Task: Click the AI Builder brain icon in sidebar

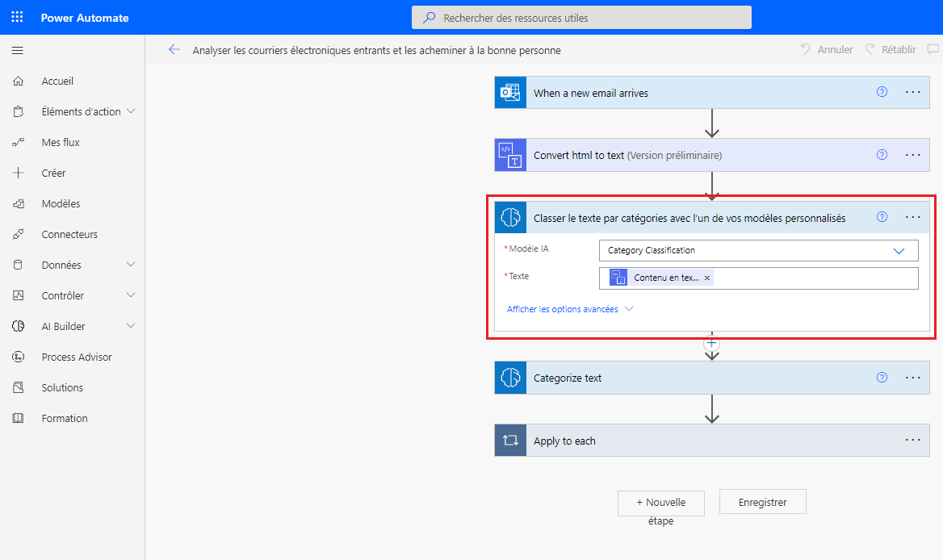Action: pyautogui.click(x=18, y=326)
